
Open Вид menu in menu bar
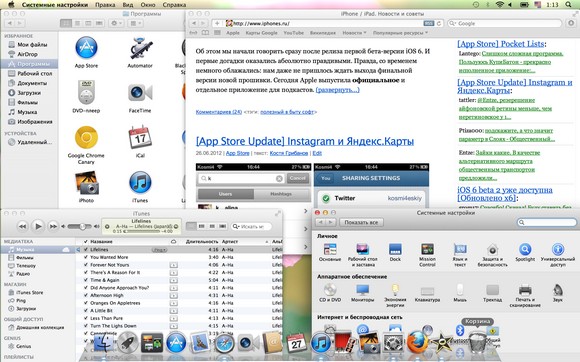tap(128, 5)
